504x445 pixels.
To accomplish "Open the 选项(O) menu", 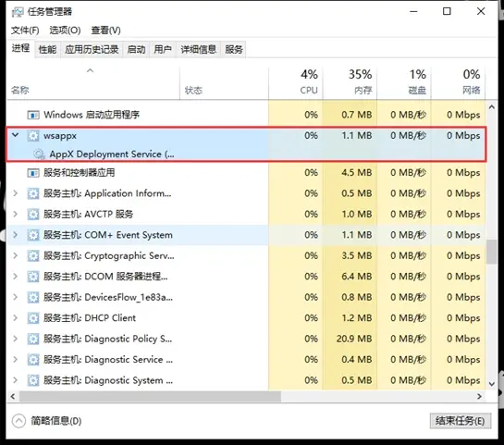I will (65, 31).
